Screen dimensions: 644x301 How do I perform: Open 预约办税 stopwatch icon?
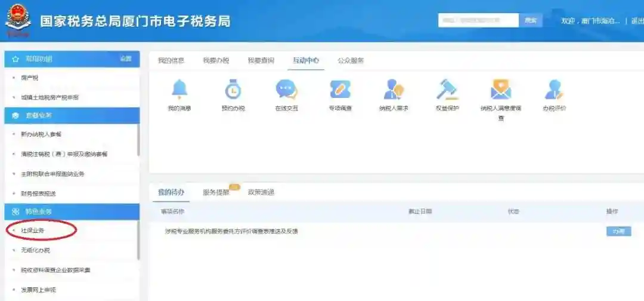click(233, 90)
